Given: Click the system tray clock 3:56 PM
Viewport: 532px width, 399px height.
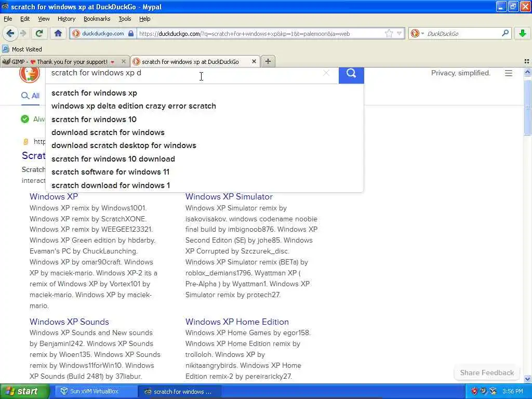Looking at the screenshot, I should click(x=513, y=391).
